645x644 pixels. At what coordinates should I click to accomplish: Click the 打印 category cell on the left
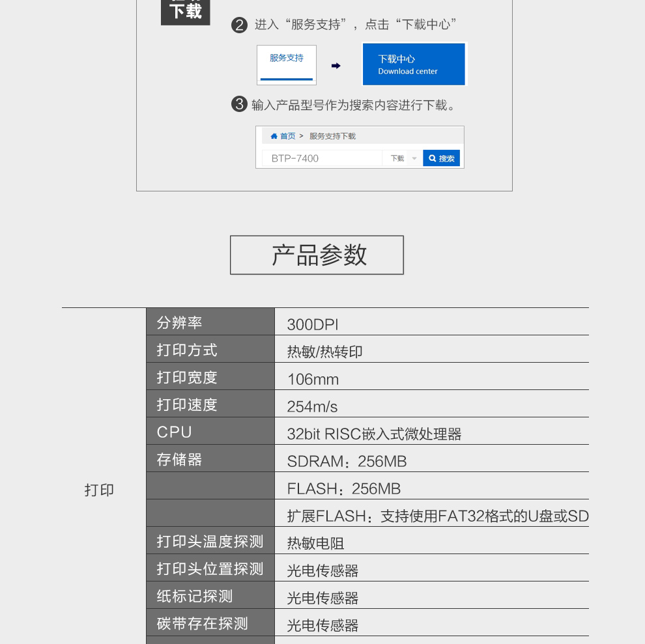point(99,490)
